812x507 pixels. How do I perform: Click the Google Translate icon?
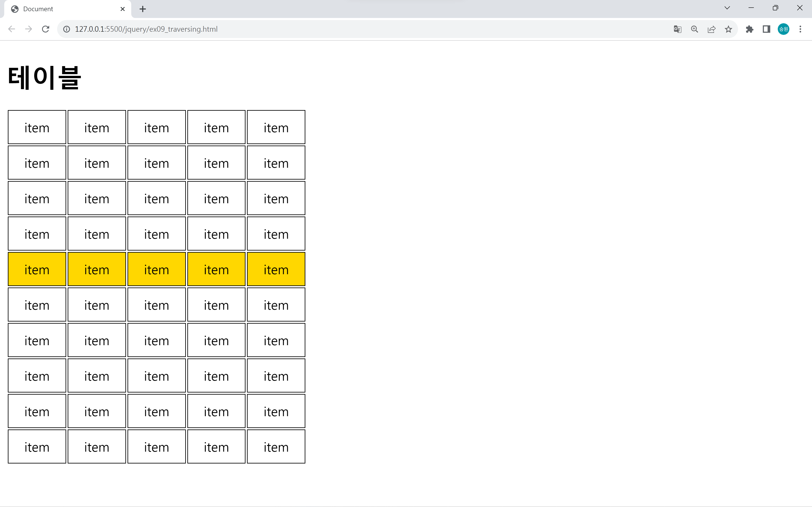(678, 29)
